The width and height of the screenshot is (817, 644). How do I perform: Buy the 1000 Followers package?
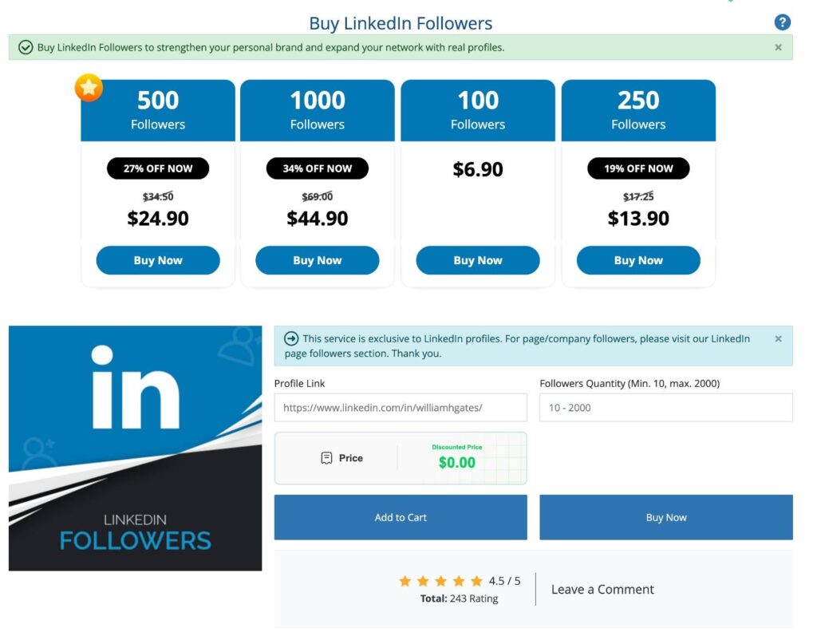coord(317,260)
